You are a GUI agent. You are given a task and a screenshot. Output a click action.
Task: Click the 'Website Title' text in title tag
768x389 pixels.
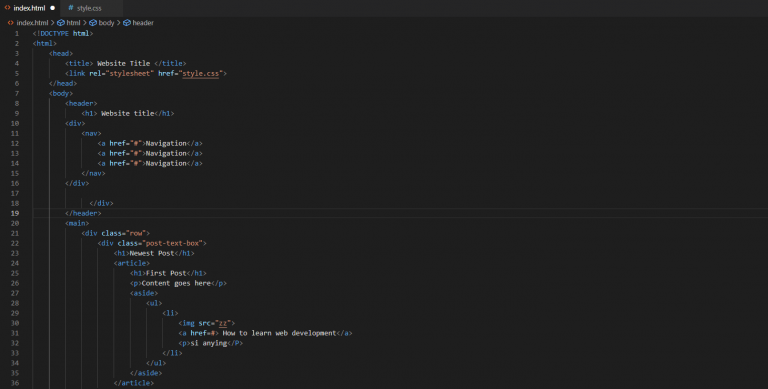123,64
